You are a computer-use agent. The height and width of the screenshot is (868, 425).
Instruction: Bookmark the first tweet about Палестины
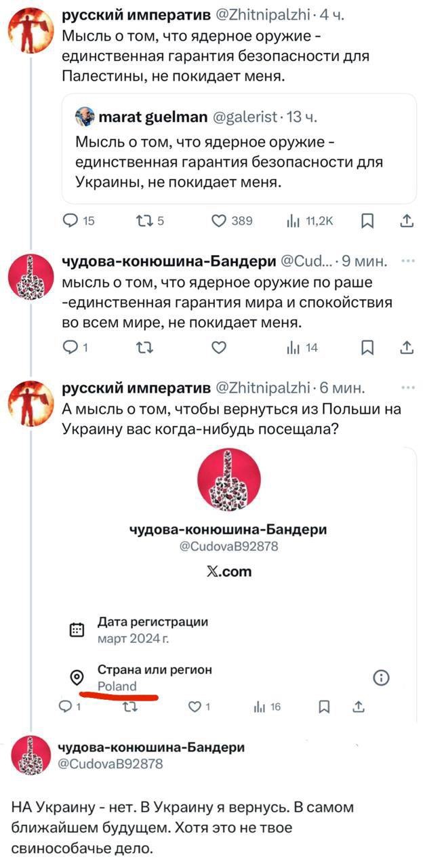click(367, 220)
